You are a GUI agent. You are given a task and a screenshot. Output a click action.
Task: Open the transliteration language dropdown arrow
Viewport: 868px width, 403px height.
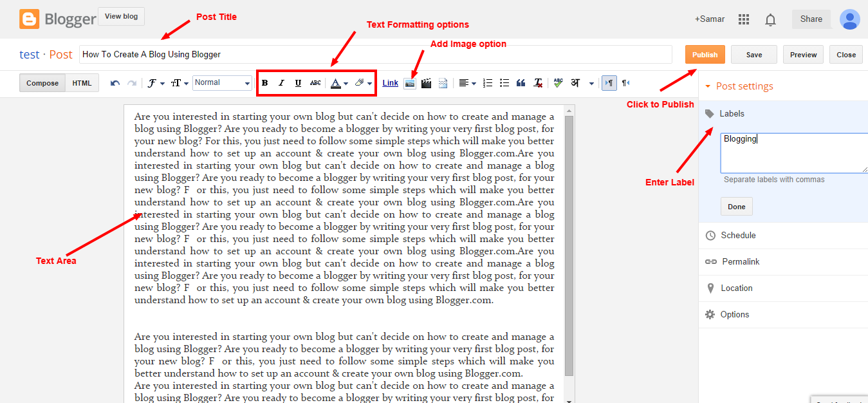point(591,84)
